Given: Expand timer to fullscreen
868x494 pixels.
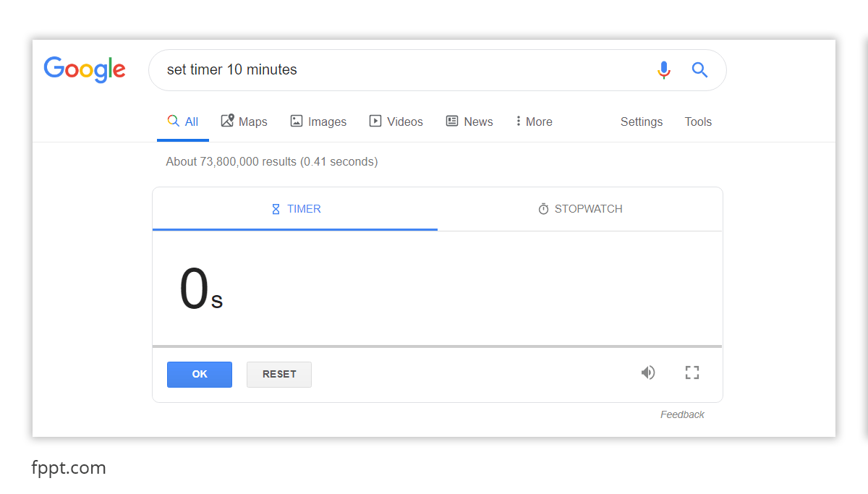Looking at the screenshot, I should (692, 372).
